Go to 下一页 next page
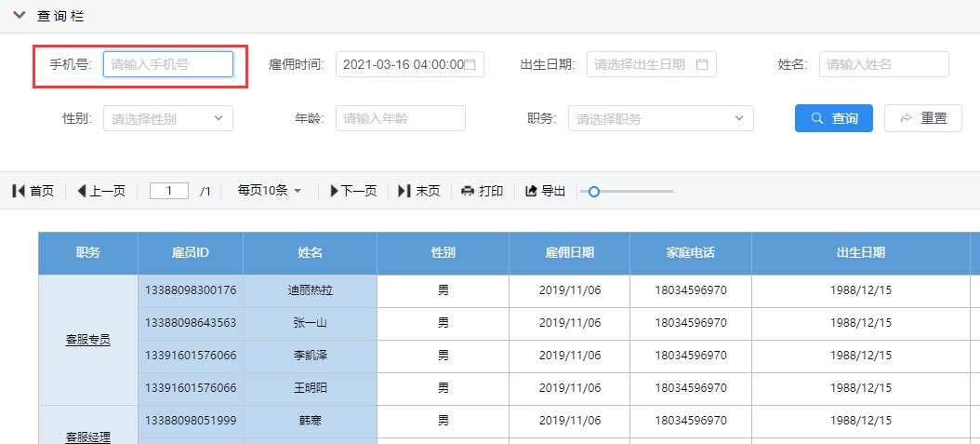This screenshot has height=444, width=980. [353, 191]
